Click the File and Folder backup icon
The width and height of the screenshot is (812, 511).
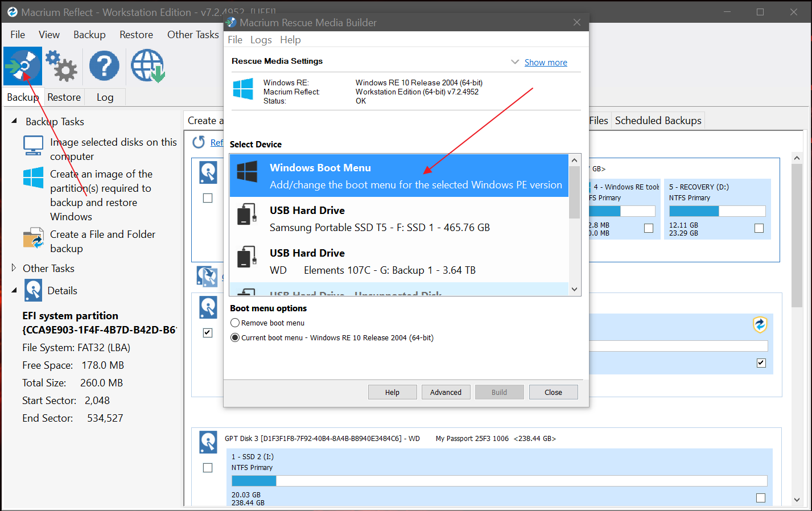pos(33,238)
